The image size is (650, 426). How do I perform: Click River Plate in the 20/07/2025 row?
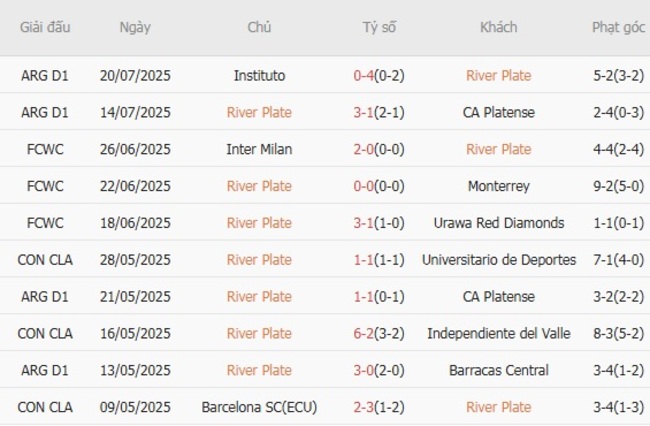(498, 75)
